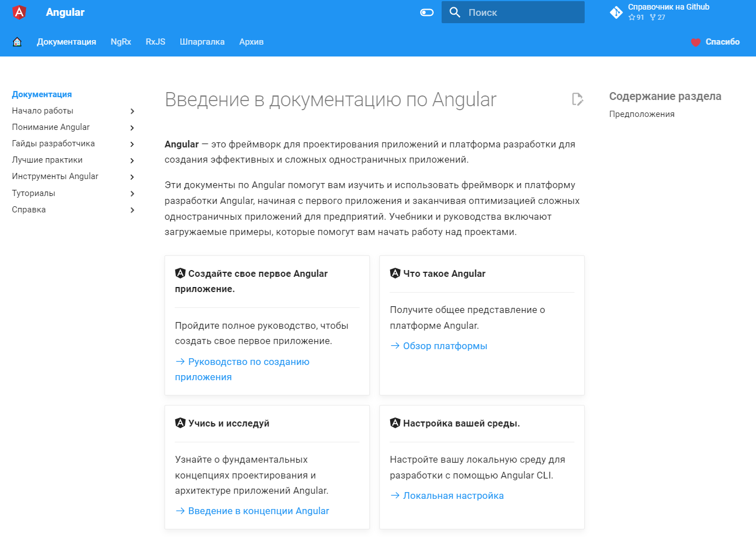Click the Github star count 91
Image resolution: width=756 pixels, height=548 pixels.
pos(636,18)
